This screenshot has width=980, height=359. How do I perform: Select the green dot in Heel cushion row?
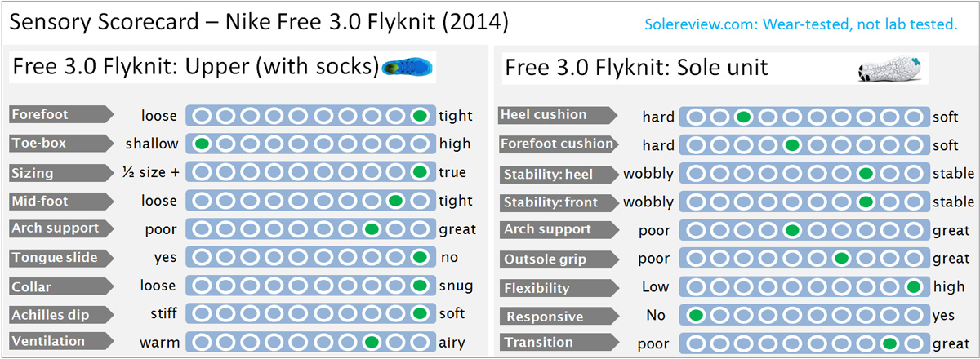pyautogui.click(x=743, y=117)
